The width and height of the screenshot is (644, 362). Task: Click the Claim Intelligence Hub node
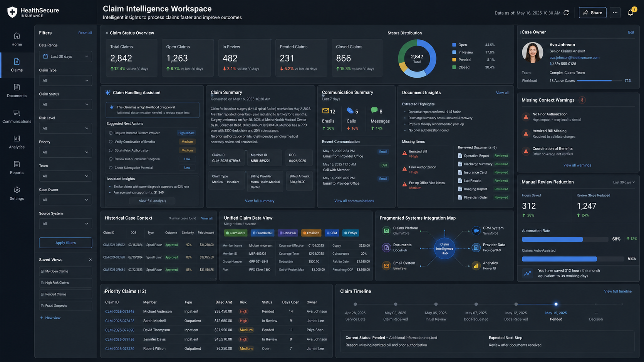pyautogui.click(x=444, y=249)
